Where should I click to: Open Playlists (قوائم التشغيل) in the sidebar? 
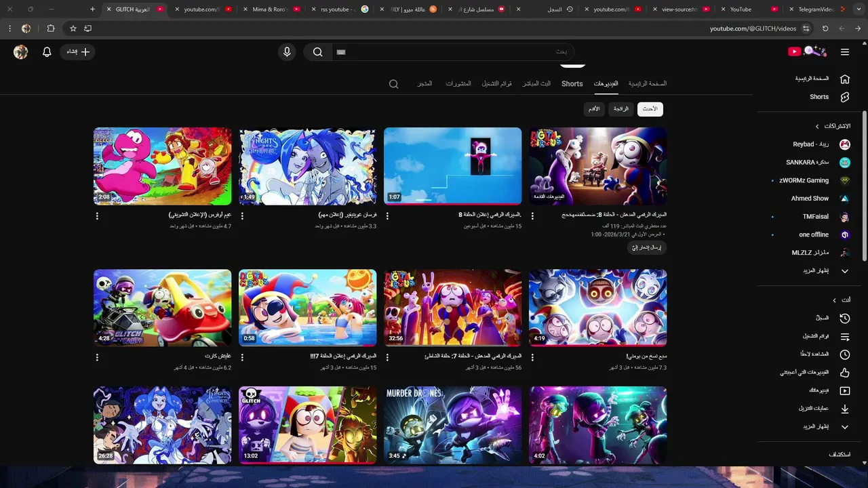point(826,336)
